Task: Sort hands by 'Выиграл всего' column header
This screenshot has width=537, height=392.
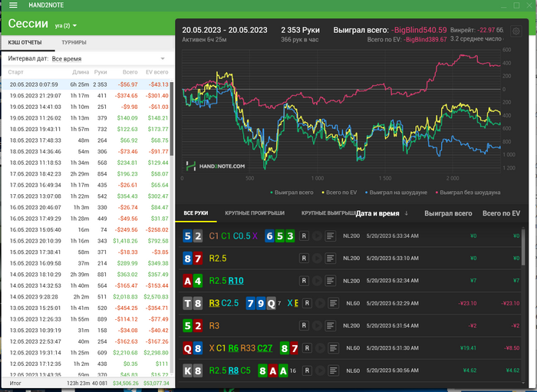Action: coord(448,213)
